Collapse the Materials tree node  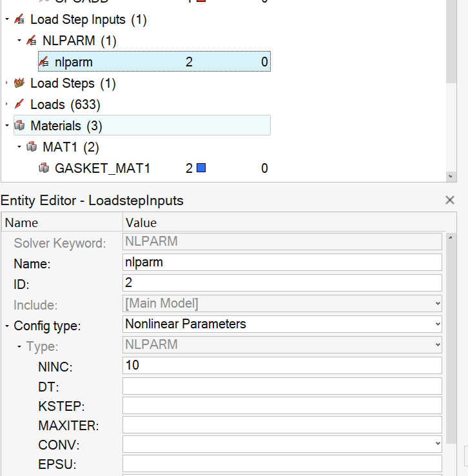point(6,126)
